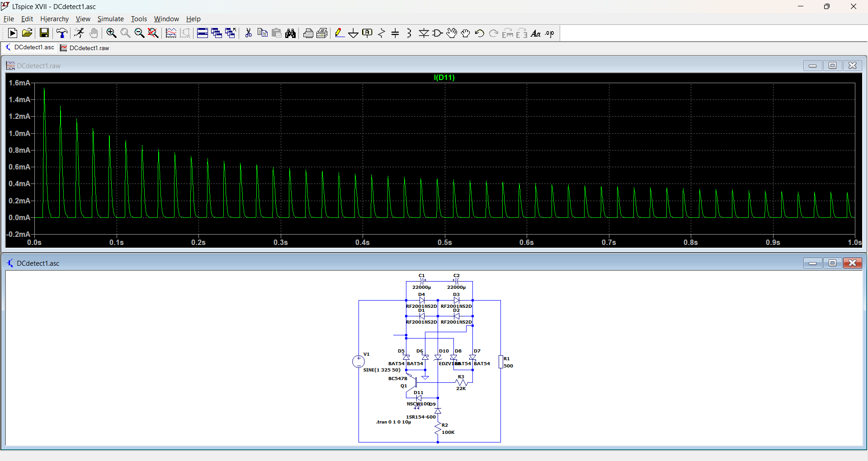Save the schematic with the floppy icon

(44, 33)
